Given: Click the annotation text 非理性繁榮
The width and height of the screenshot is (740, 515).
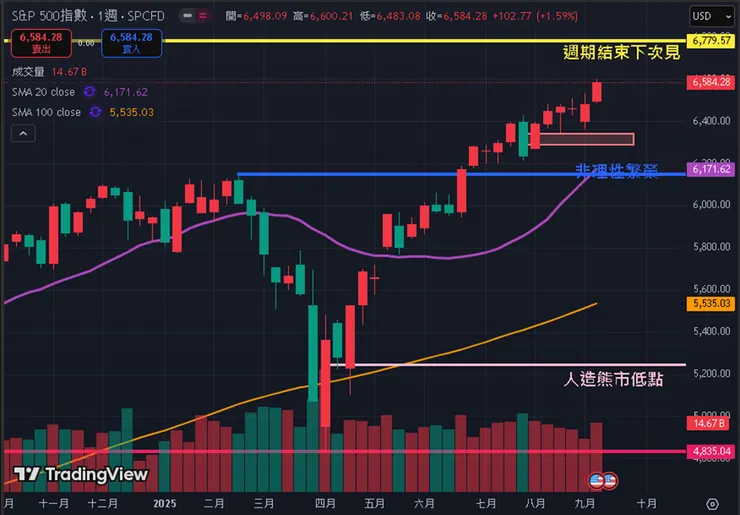Looking at the screenshot, I should (617, 170).
